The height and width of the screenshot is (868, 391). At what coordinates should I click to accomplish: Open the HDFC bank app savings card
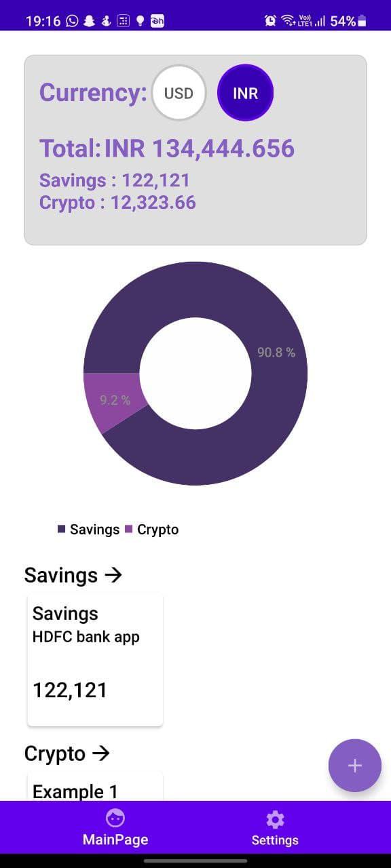click(x=95, y=660)
